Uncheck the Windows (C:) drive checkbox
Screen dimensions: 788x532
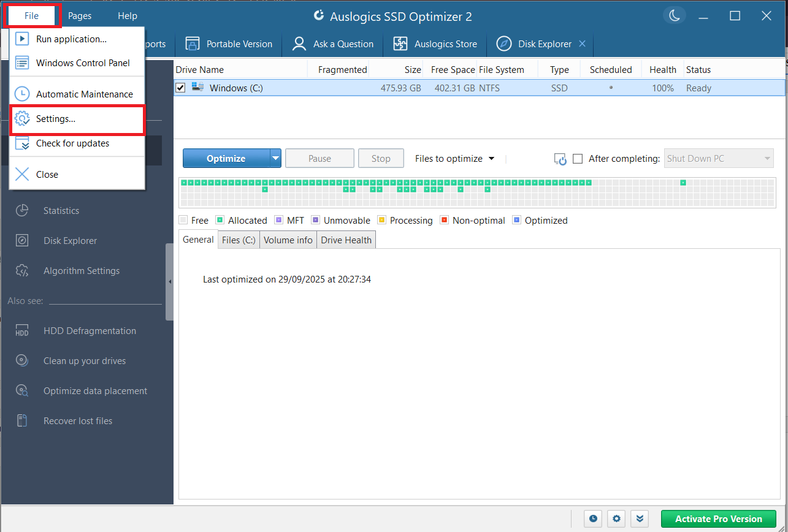(x=180, y=88)
